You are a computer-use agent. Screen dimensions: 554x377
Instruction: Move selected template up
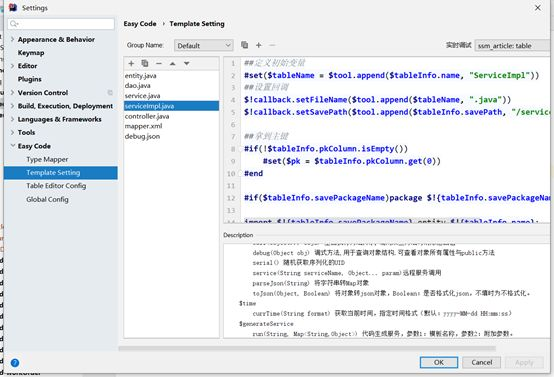tap(172, 64)
